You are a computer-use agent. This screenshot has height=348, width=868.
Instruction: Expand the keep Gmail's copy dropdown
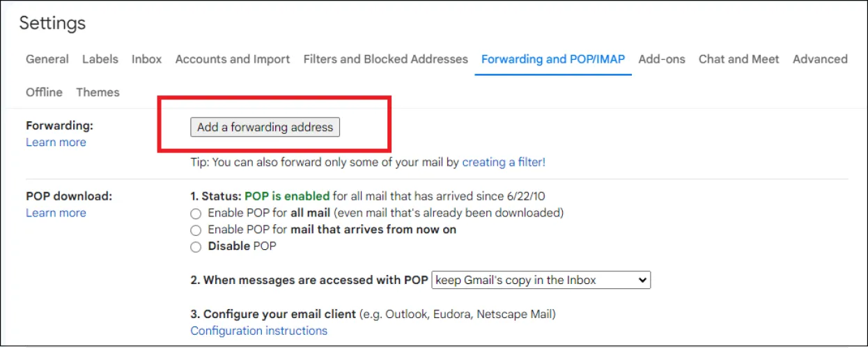click(x=541, y=280)
